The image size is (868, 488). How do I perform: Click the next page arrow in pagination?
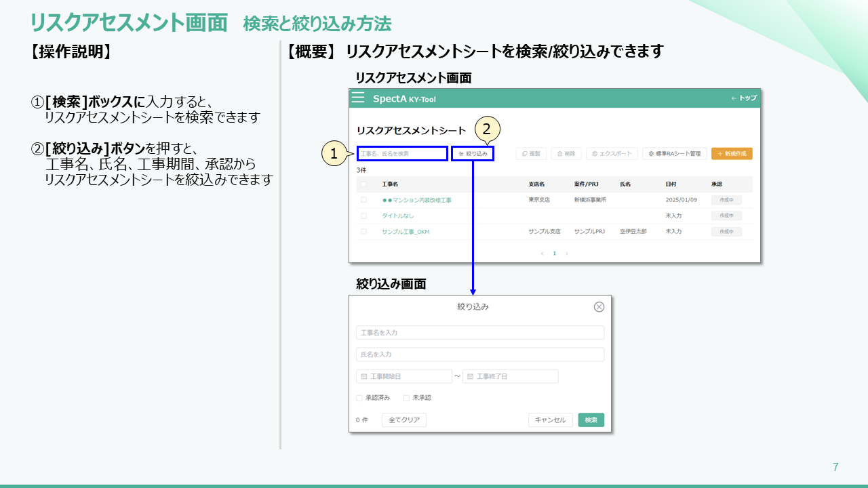click(x=567, y=253)
